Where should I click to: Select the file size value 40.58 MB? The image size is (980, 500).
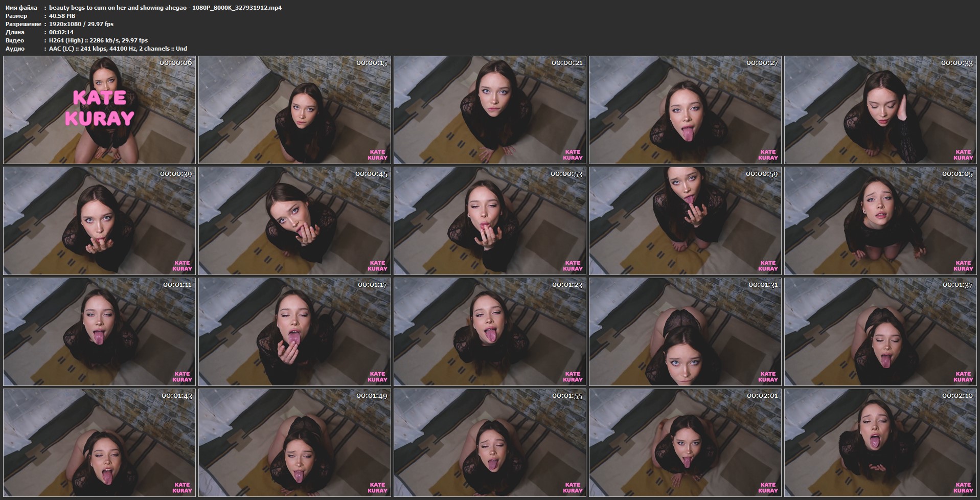coord(62,16)
